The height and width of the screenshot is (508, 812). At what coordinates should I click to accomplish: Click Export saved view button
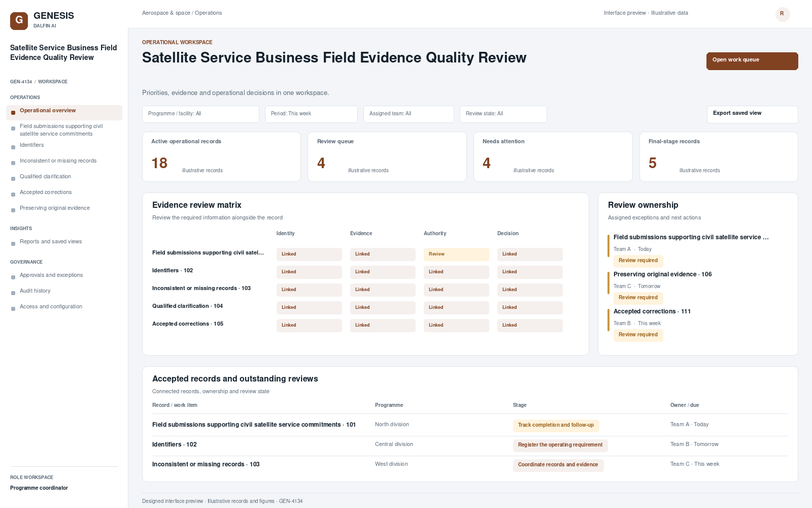point(752,114)
